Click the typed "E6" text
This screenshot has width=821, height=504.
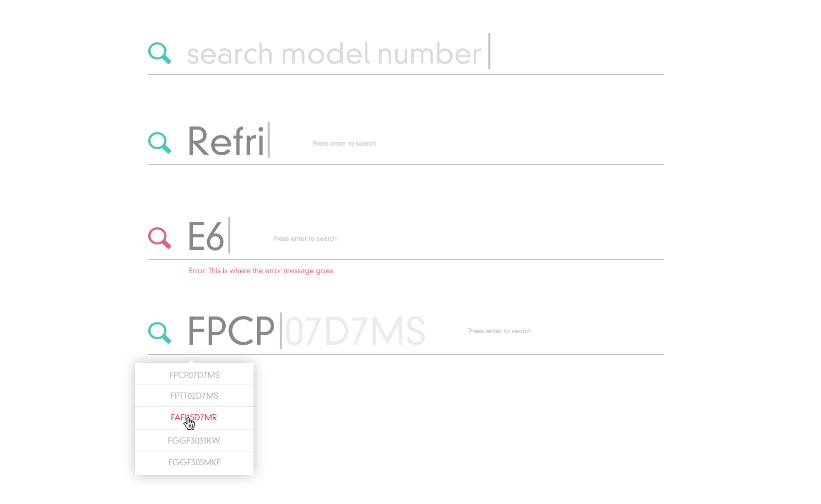click(x=206, y=236)
